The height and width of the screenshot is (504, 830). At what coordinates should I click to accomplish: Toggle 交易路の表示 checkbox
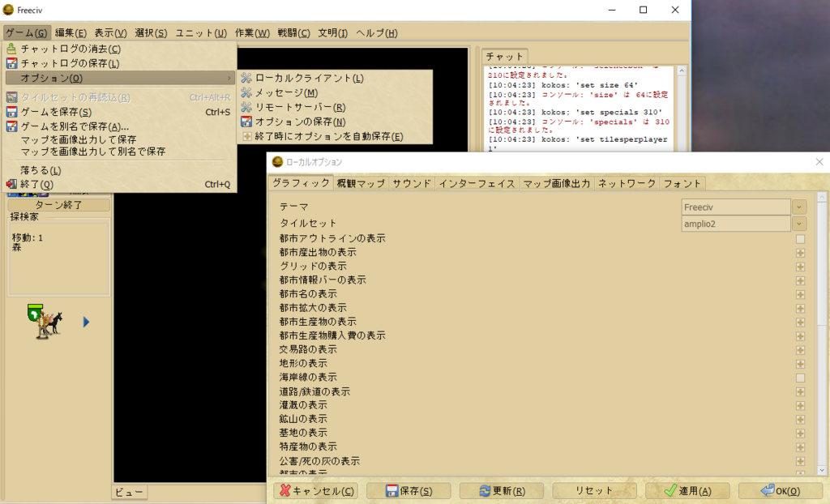click(800, 350)
